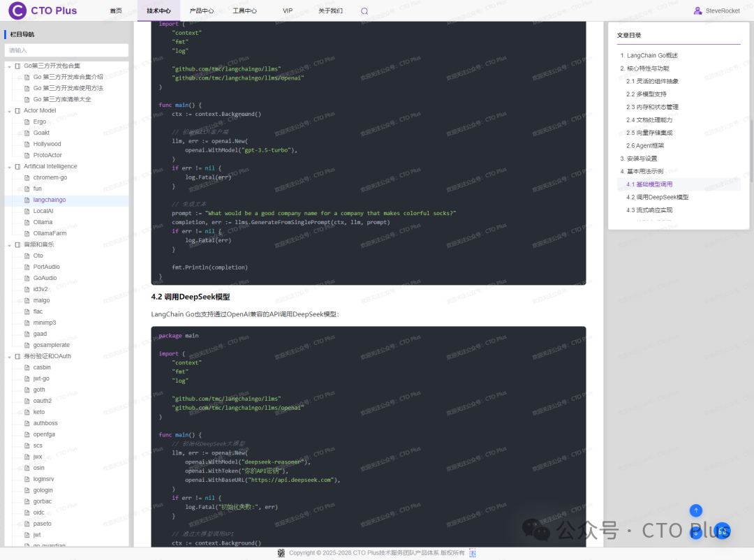Jump to 4.1 基础模型调用 section

click(x=649, y=184)
